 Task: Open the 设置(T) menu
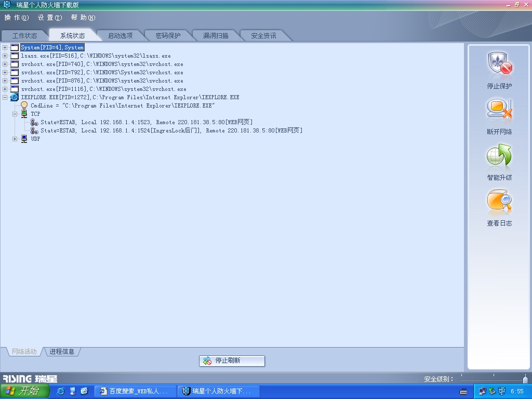click(x=50, y=18)
